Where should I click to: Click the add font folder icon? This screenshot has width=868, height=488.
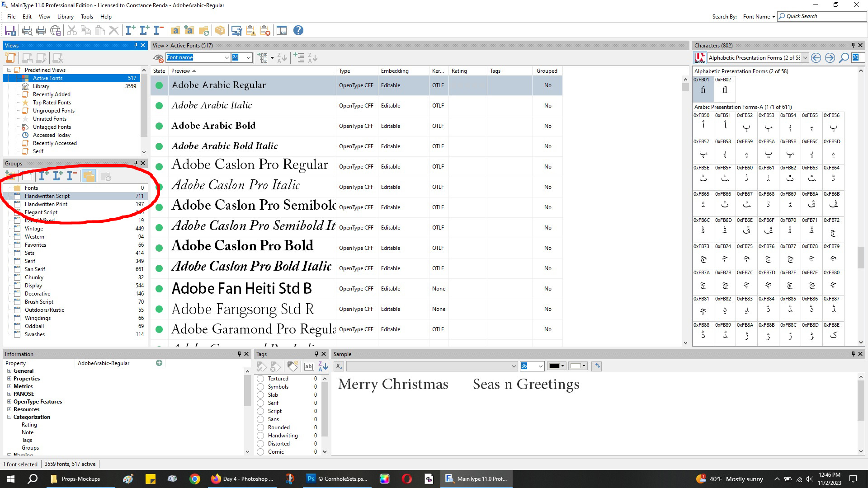[189, 31]
